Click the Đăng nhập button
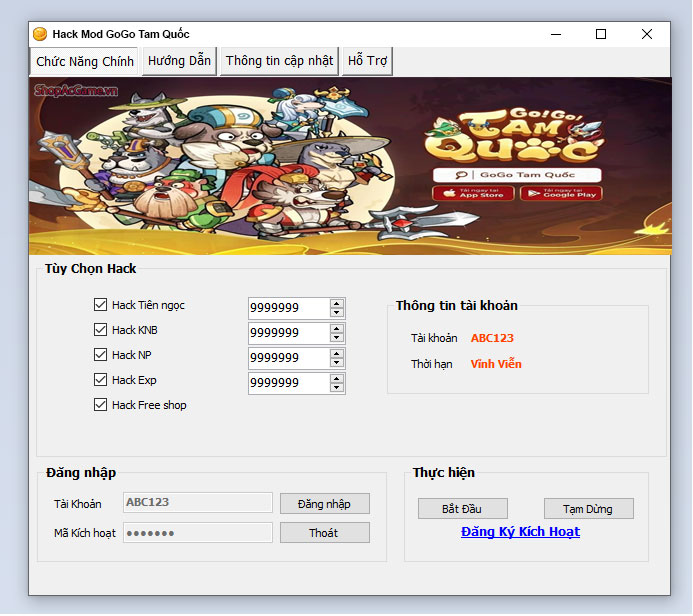693x616 pixels. pos(325,504)
